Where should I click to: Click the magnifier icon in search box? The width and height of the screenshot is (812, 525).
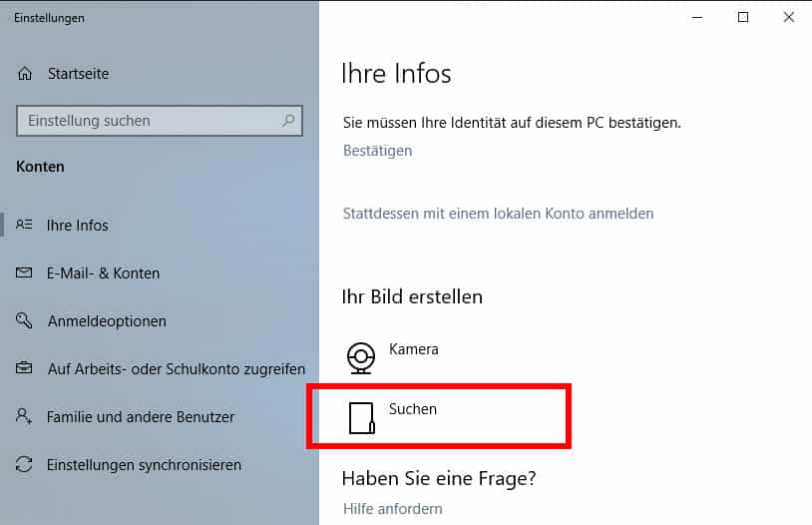[288, 121]
